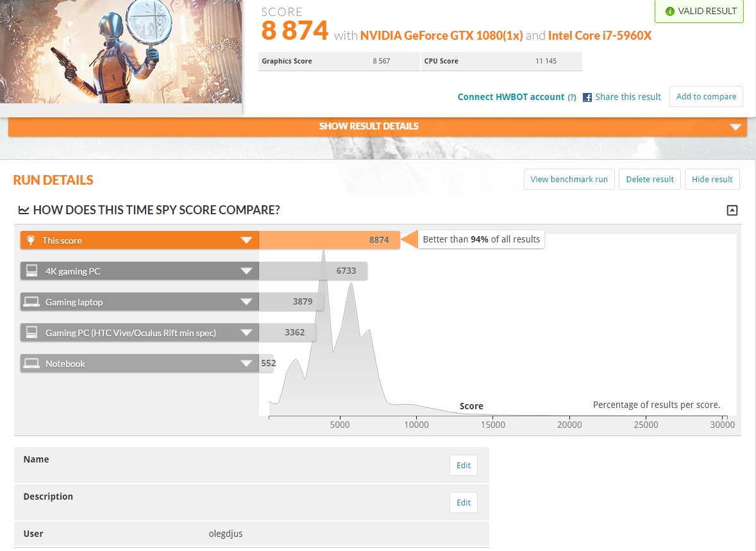
Task: Click the Facebook icon beside Share this result
Action: [587, 97]
